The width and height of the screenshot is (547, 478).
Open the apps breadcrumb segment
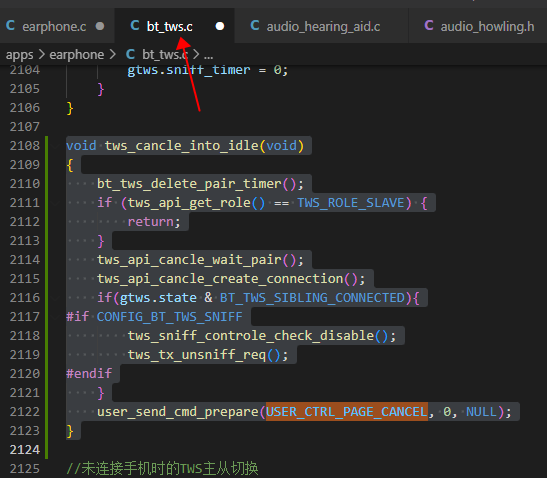pos(20,55)
